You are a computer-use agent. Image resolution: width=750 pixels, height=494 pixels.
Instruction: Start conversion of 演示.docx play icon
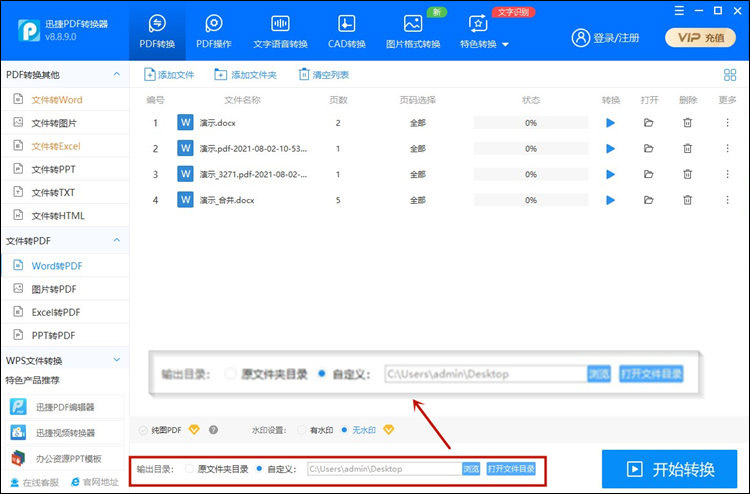point(610,123)
